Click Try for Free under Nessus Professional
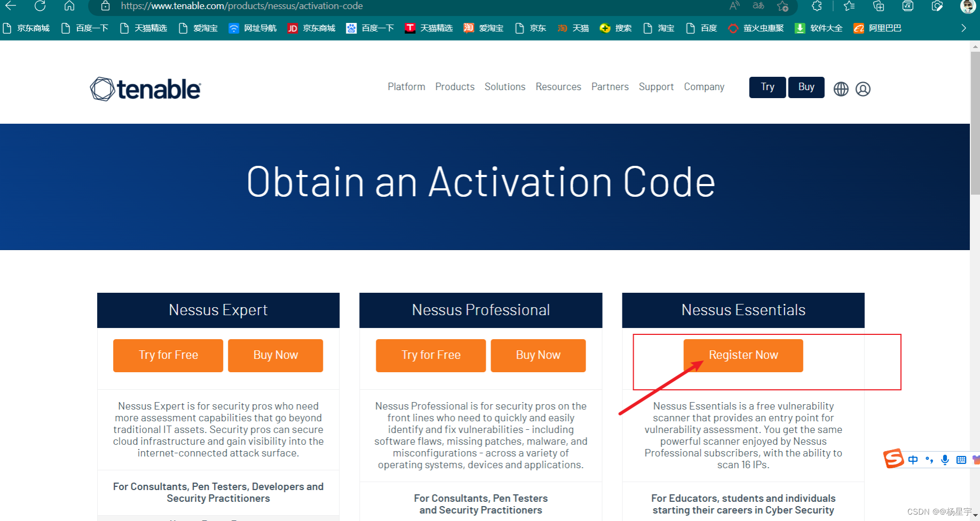Screen dimensions: 980x521 pyautogui.click(x=431, y=356)
